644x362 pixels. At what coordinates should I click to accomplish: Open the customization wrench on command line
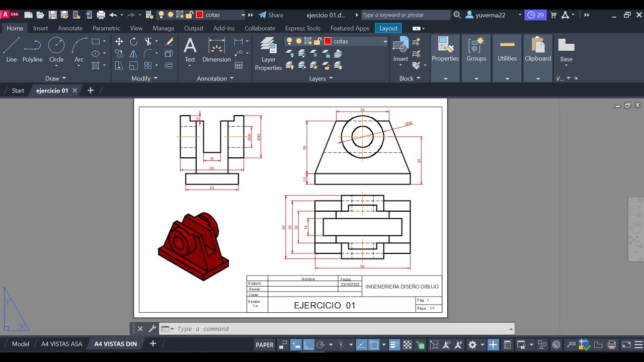(152, 329)
